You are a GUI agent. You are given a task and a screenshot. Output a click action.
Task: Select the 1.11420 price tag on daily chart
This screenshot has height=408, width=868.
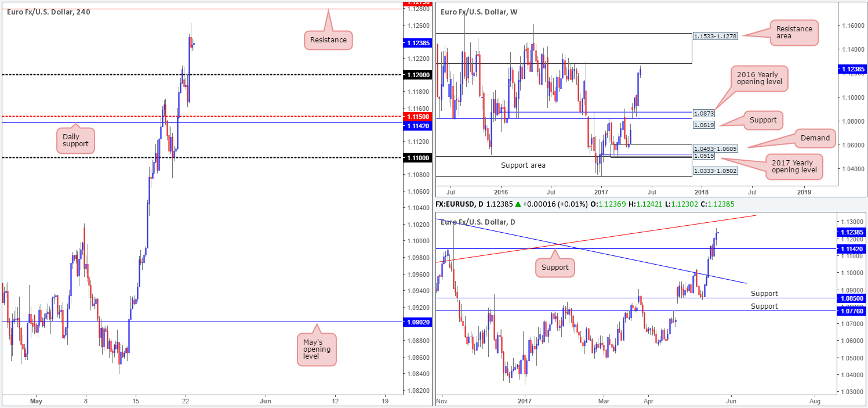click(x=852, y=248)
